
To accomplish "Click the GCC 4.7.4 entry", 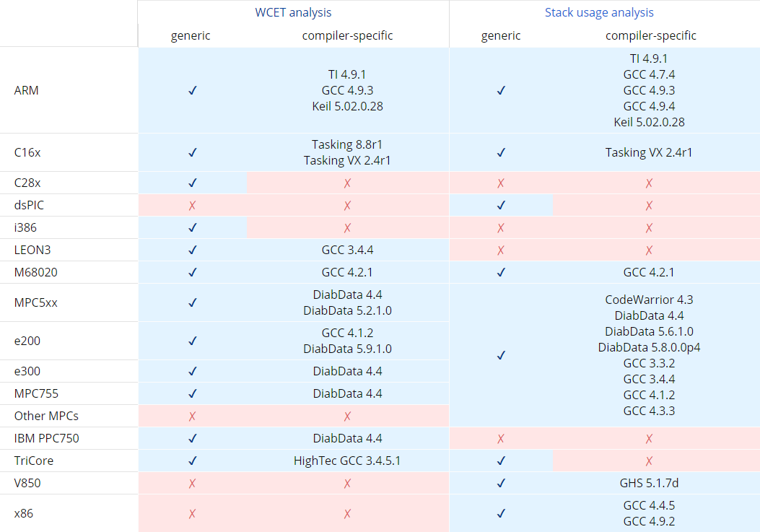I will tap(649, 74).
